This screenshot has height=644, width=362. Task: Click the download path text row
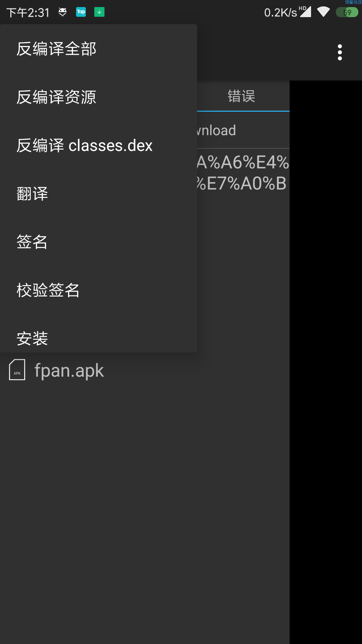243,130
